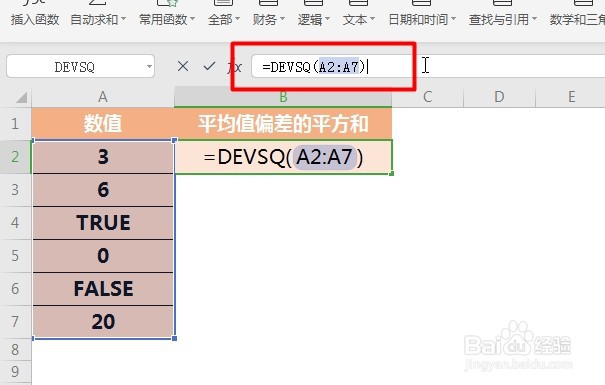Viewport: 605px width, 385px height.
Task: Select row 3 header
Action: click(15, 190)
